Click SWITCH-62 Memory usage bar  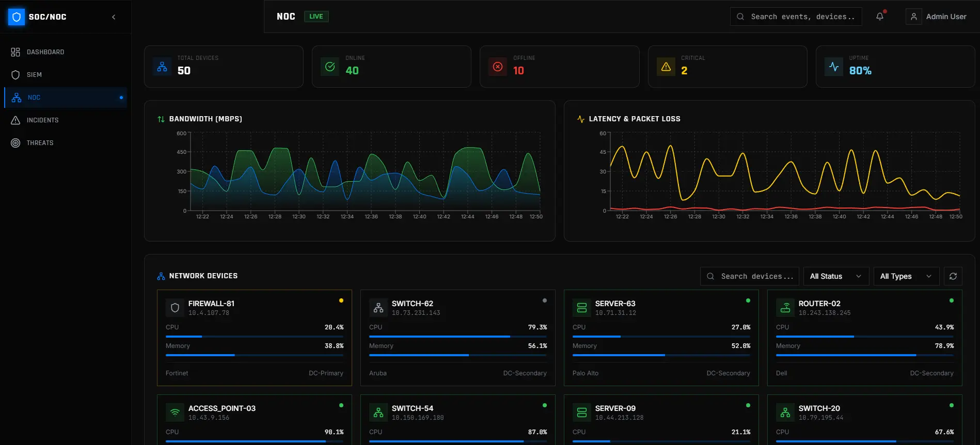pos(458,355)
